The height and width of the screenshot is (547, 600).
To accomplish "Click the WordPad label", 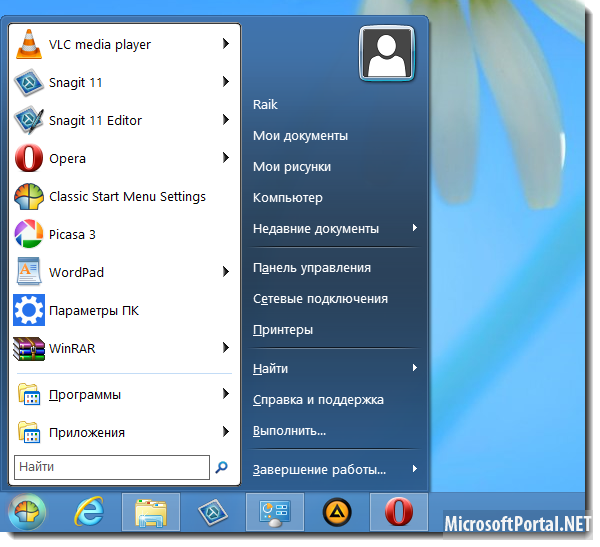I will pos(76,272).
